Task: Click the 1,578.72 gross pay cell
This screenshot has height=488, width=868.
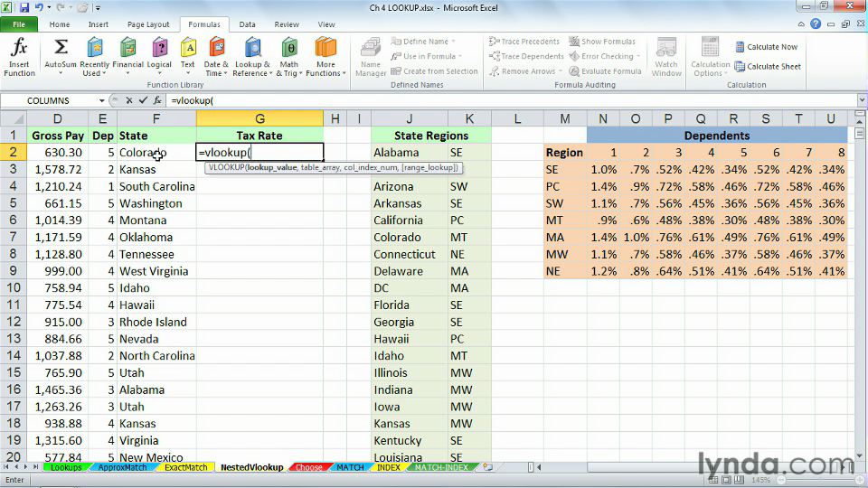Action: 58,169
